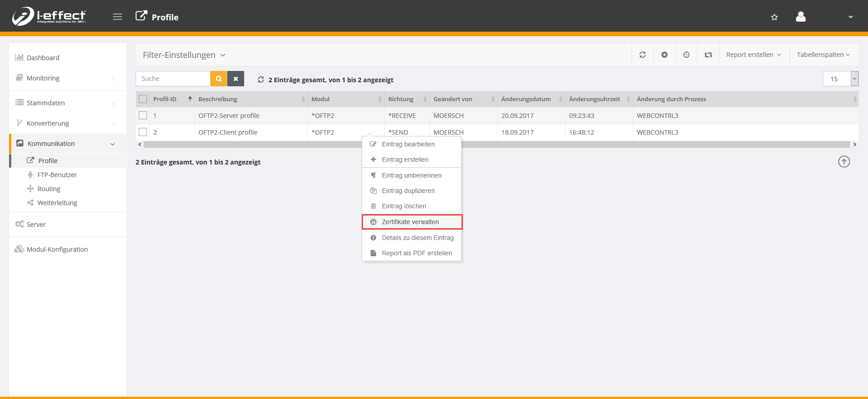Choose Zertifikate verwalten from context menu
The height and width of the screenshot is (399, 868).
tap(410, 222)
